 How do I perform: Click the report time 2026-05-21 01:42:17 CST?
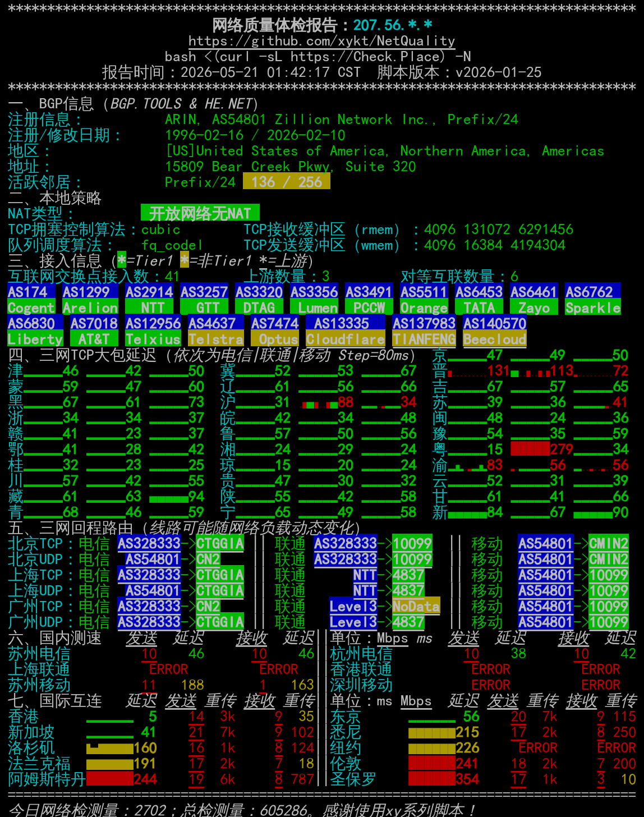pos(270,72)
